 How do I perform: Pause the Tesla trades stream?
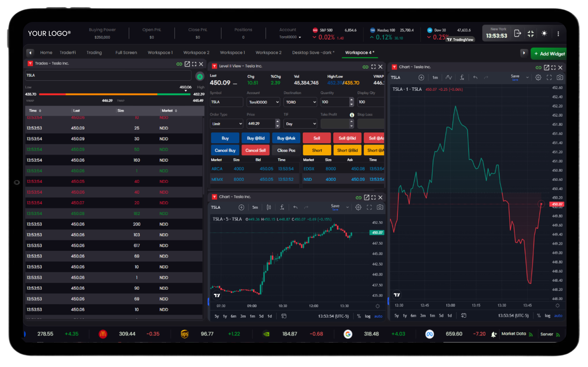coord(200,77)
